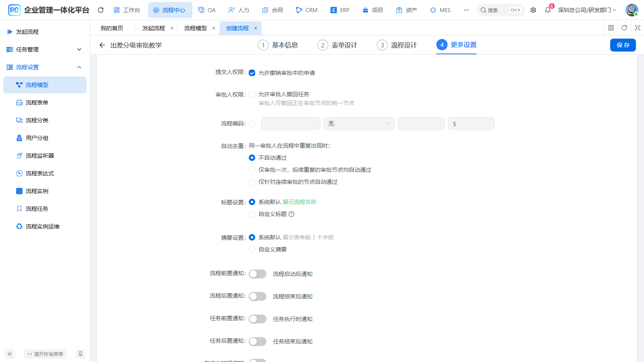Click the 搜索 search box

501,10
